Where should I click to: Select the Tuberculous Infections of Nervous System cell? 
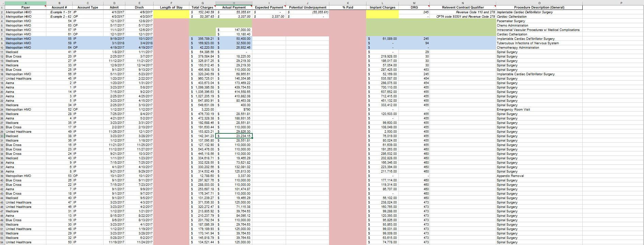pyautogui.click(x=539, y=43)
